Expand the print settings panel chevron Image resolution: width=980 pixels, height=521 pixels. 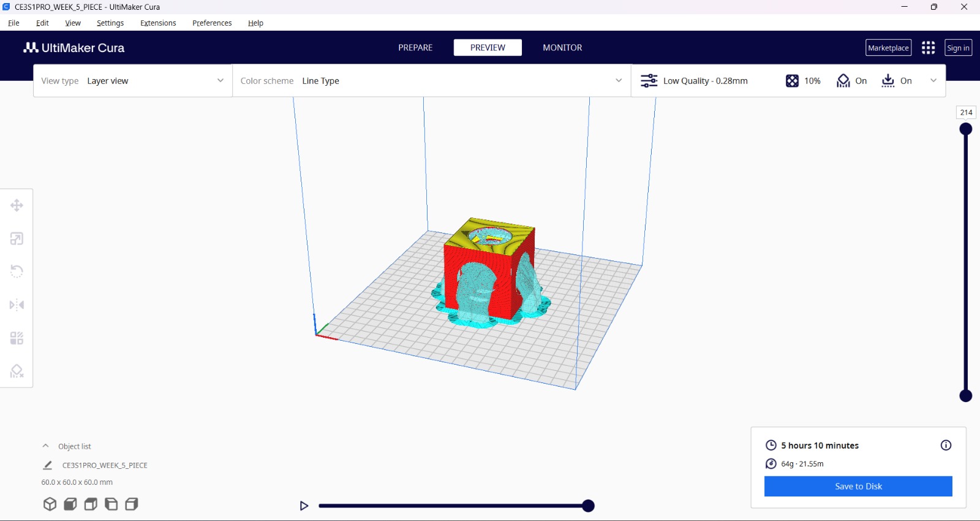[933, 80]
